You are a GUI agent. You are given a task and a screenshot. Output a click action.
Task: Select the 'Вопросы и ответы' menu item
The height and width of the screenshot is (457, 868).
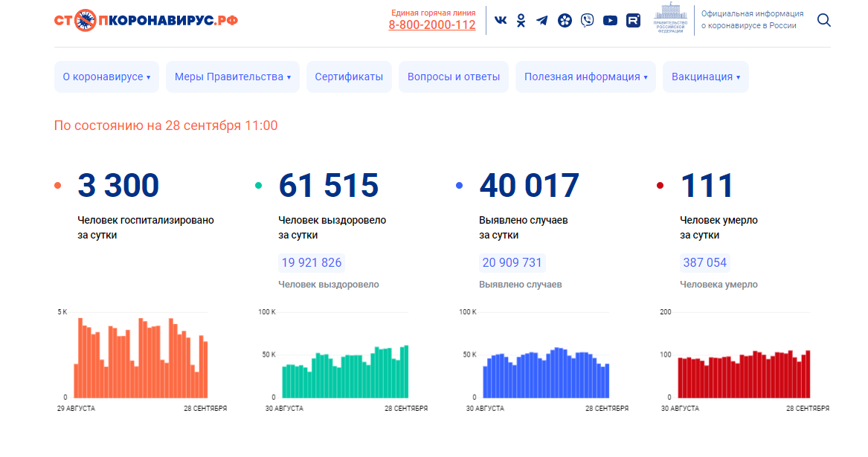pos(454,77)
